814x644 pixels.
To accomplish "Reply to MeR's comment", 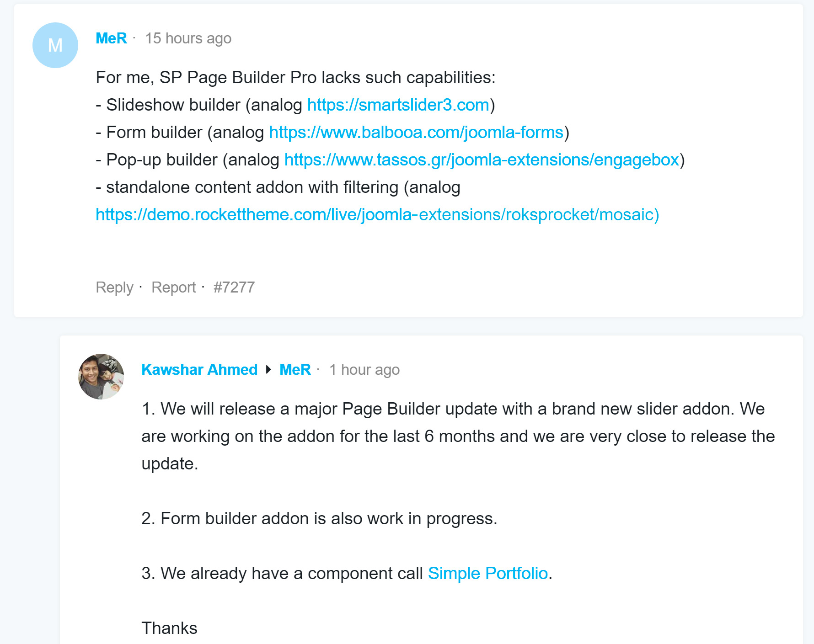I will tap(114, 287).
